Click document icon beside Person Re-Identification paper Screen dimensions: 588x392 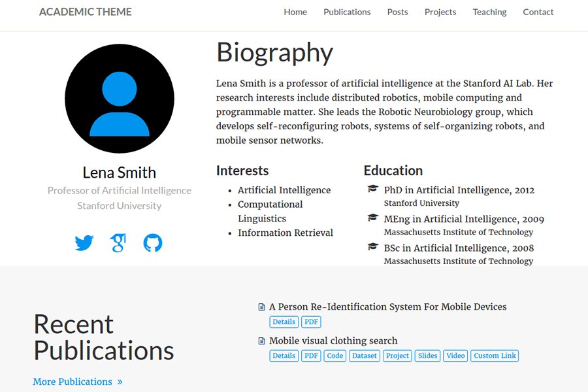point(262,307)
